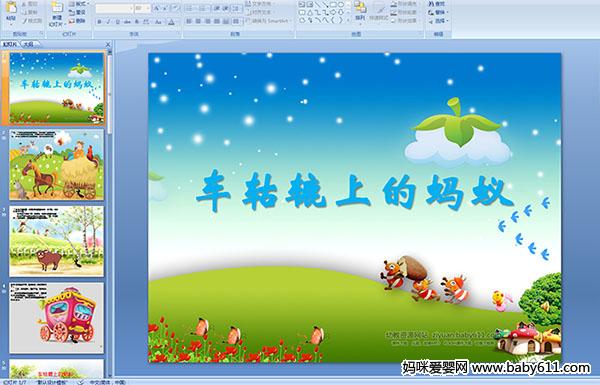Click the New Slide icon
This screenshot has width=600, height=385.
coord(57,14)
